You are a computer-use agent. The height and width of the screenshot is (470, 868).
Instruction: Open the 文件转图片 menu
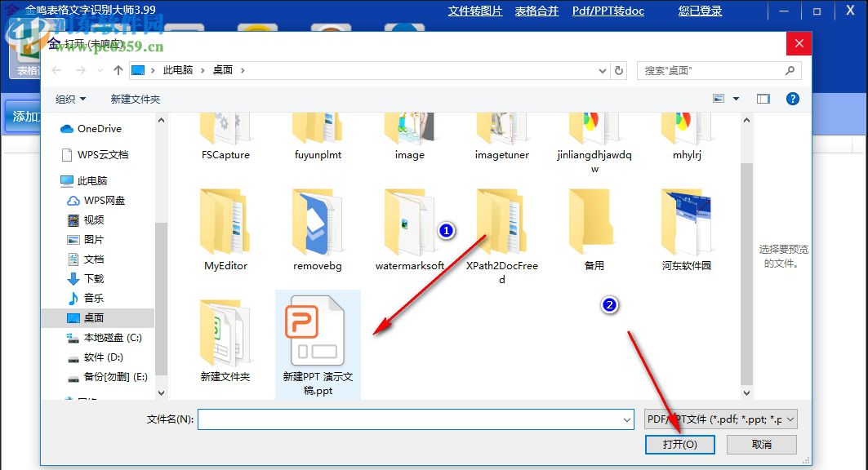pos(474,11)
